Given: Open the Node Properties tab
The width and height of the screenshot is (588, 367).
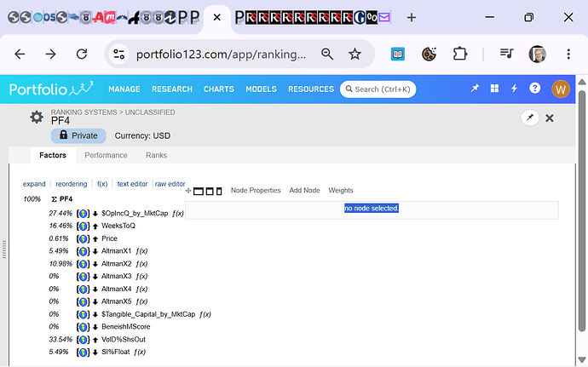Looking at the screenshot, I should (256, 191).
